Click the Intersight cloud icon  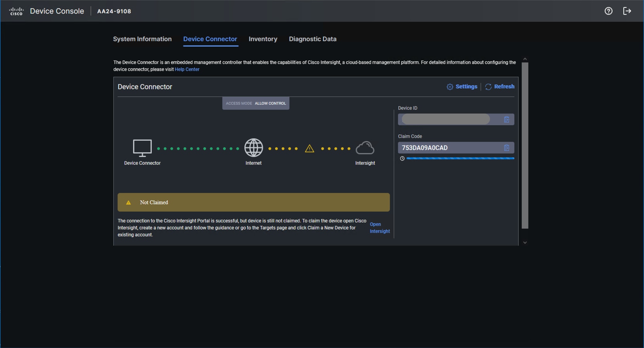[365, 148]
